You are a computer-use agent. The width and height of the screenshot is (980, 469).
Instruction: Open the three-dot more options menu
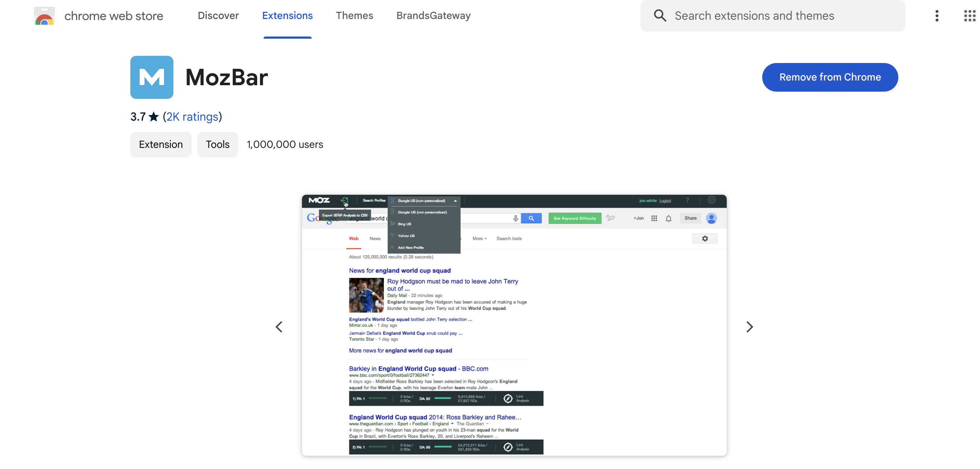pos(937,16)
